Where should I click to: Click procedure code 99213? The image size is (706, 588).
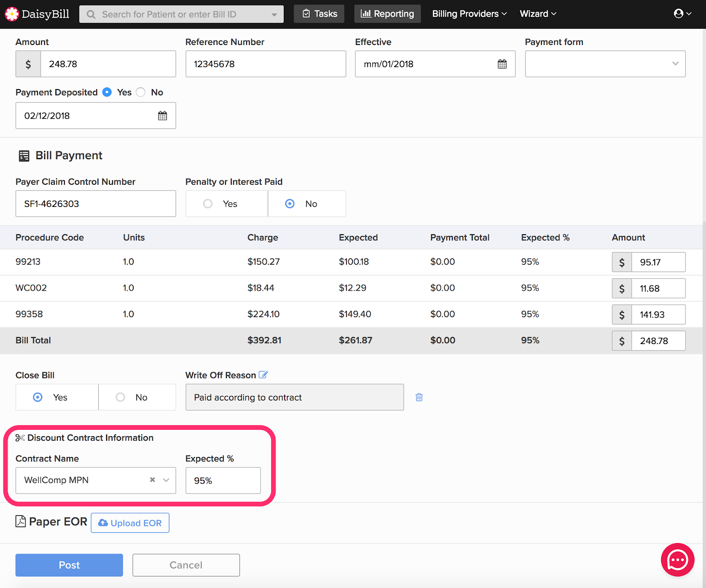click(28, 262)
